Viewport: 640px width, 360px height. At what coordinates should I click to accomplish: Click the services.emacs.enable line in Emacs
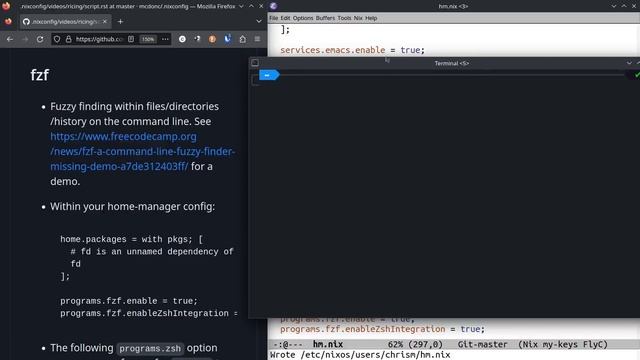352,50
